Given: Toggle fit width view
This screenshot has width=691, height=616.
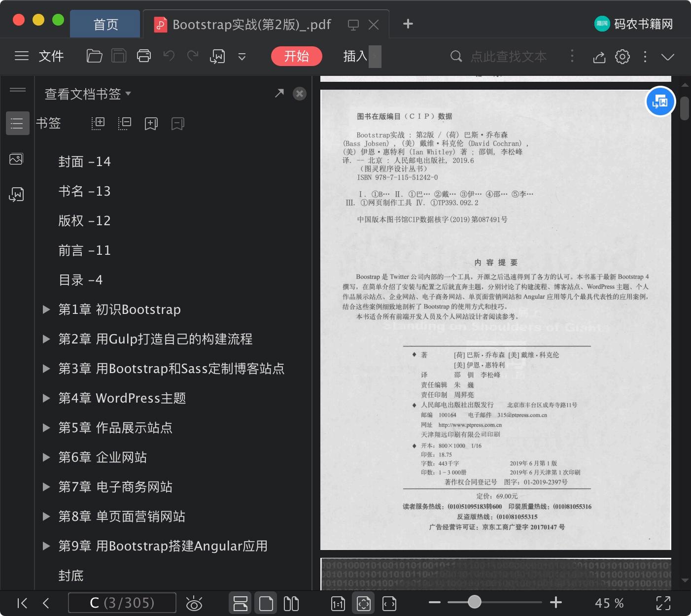Looking at the screenshot, I should coord(389,603).
